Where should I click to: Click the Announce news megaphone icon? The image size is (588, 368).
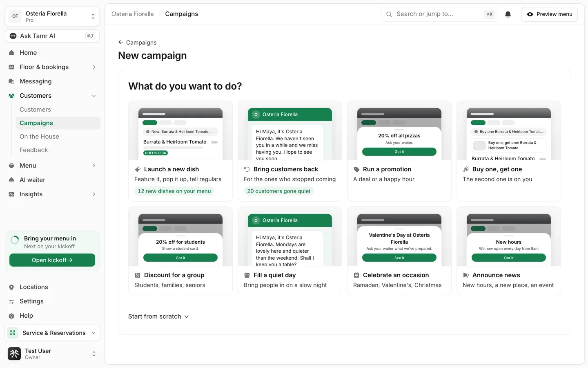[466, 275]
